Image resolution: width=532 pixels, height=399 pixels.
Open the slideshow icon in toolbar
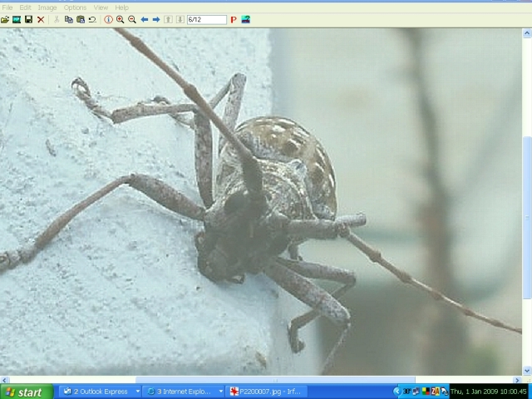(17, 19)
